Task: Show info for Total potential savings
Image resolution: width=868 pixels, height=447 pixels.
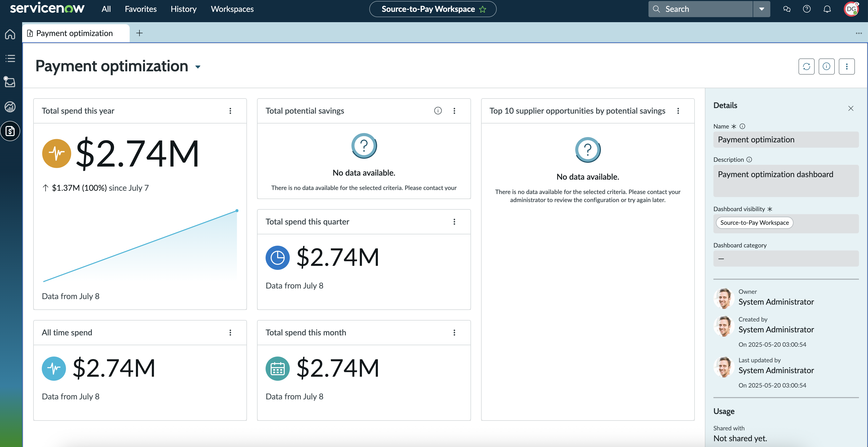Action: click(438, 111)
